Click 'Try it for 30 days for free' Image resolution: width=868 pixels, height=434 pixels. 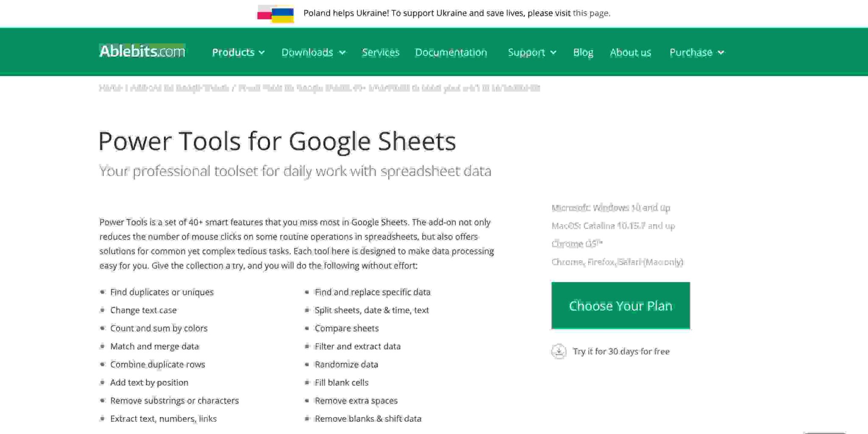click(621, 351)
